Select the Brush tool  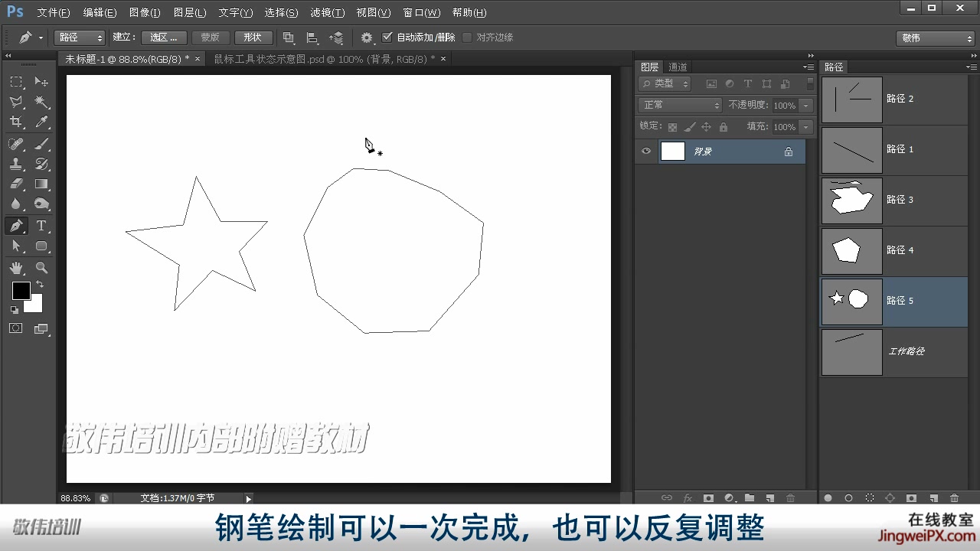pyautogui.click(x=42, y=142)
